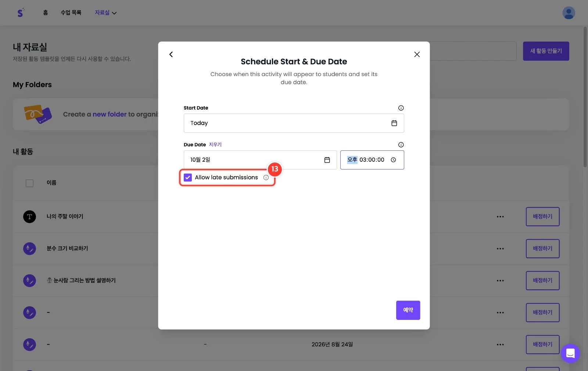Open the chat support widget

[x=570, y=353]
